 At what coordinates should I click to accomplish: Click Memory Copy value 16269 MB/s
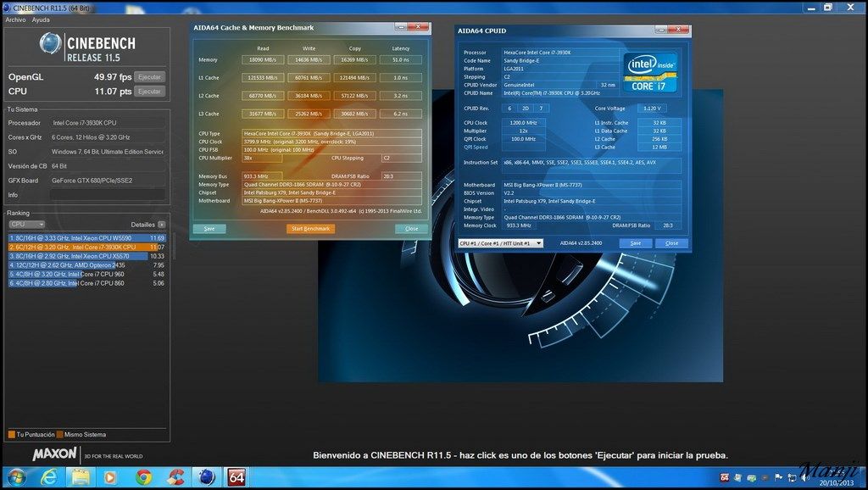pyautogui.click(x=355, y=60)
